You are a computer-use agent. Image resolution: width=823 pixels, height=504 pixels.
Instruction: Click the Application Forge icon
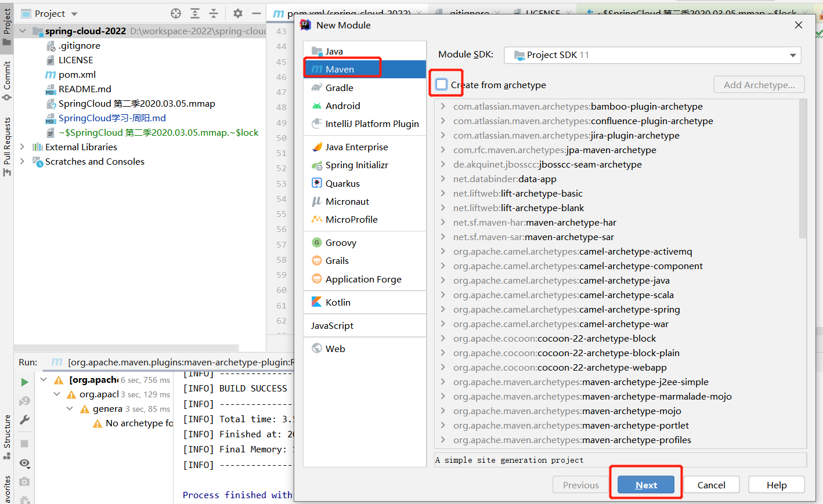click(317, 279)
